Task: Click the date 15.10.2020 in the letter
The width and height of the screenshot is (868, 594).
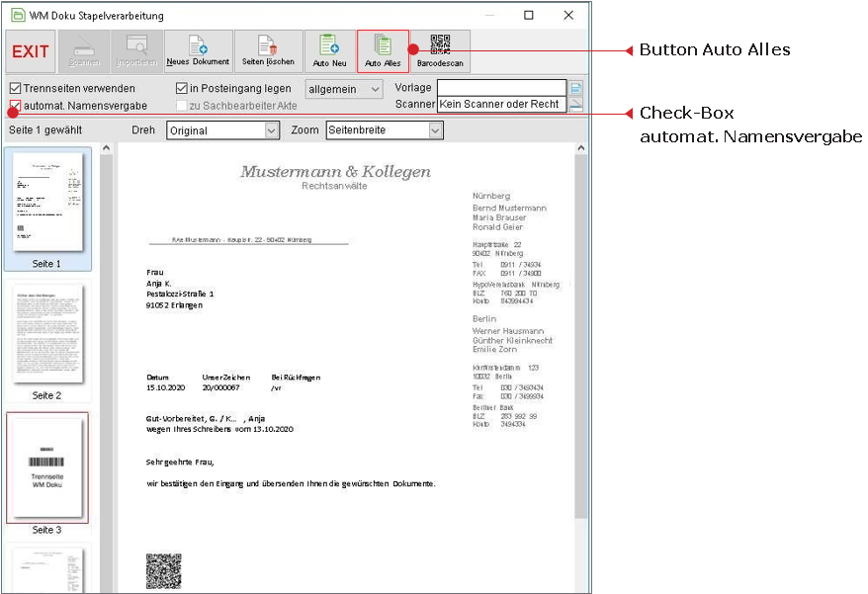Action: (x=165, y=387)
